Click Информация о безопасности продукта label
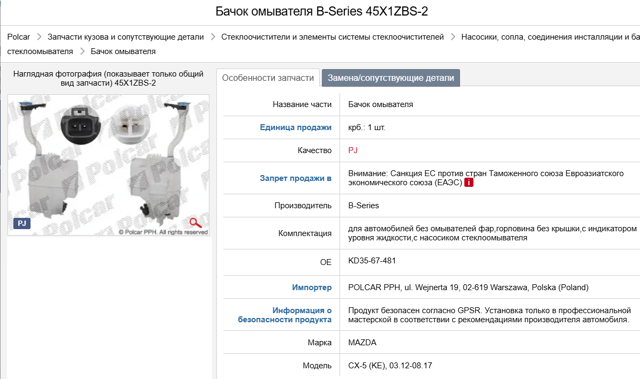Screen dimensions: 640x379 click(x=284, y=315)
